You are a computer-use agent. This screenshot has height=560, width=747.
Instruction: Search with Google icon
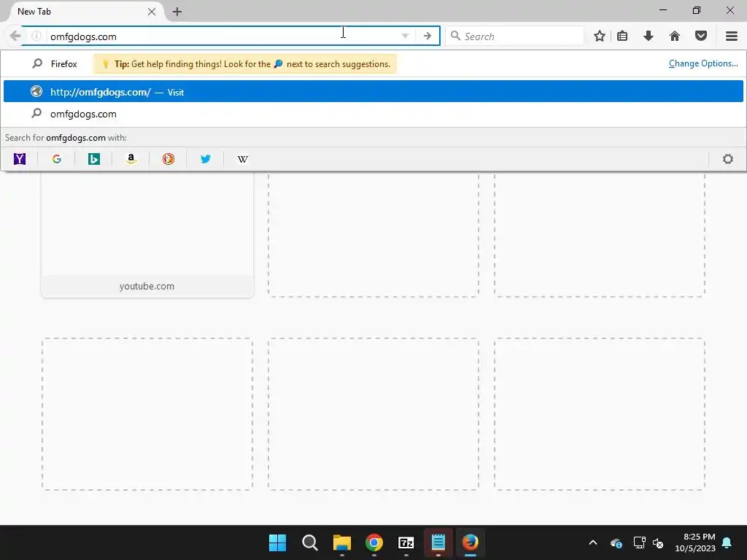[57, 159]
